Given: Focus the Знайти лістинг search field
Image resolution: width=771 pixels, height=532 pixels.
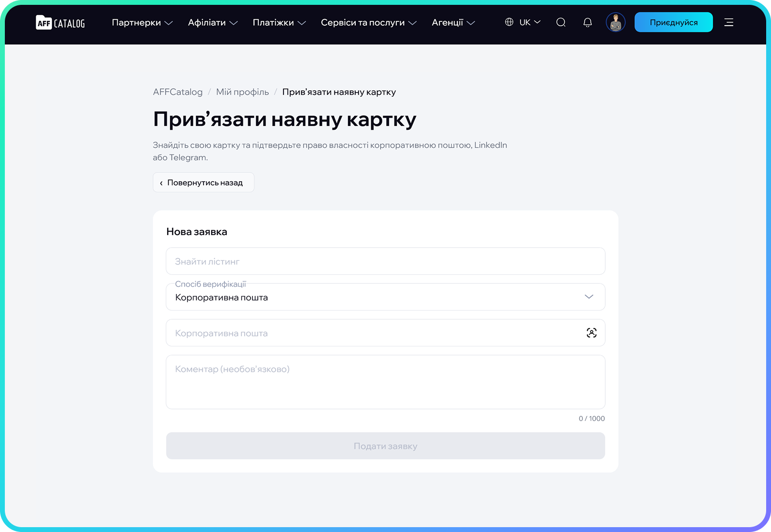Looking at the screenshot, I should [x=385, y=261].
